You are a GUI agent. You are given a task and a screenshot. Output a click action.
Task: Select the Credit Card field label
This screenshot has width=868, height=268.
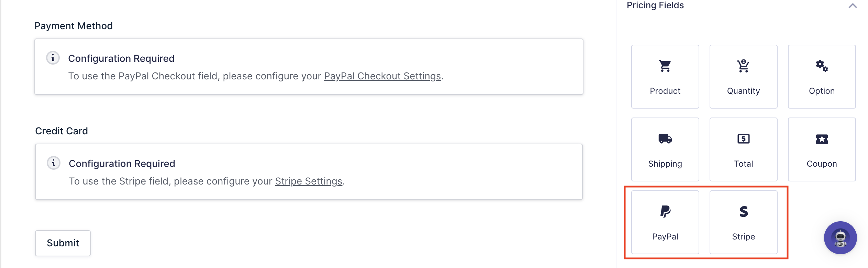point(62,131)
